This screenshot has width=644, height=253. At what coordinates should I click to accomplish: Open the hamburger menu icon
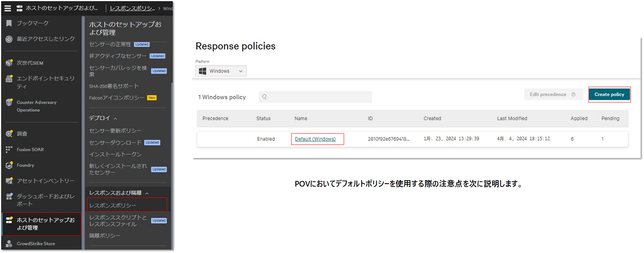click(x=7, y=8)
